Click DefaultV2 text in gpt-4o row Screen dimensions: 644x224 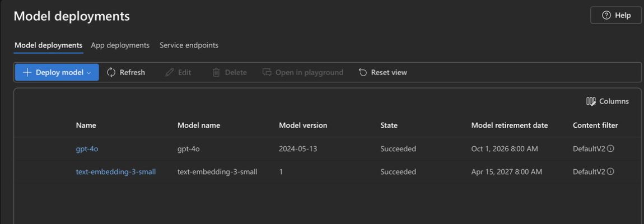tap(589, 149)
